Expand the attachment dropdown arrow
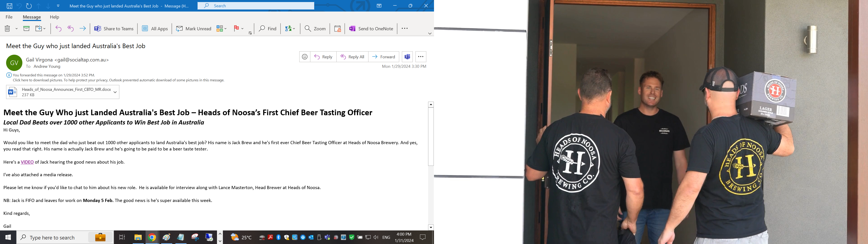Screen dimensions: 868x244 [115, 92]
